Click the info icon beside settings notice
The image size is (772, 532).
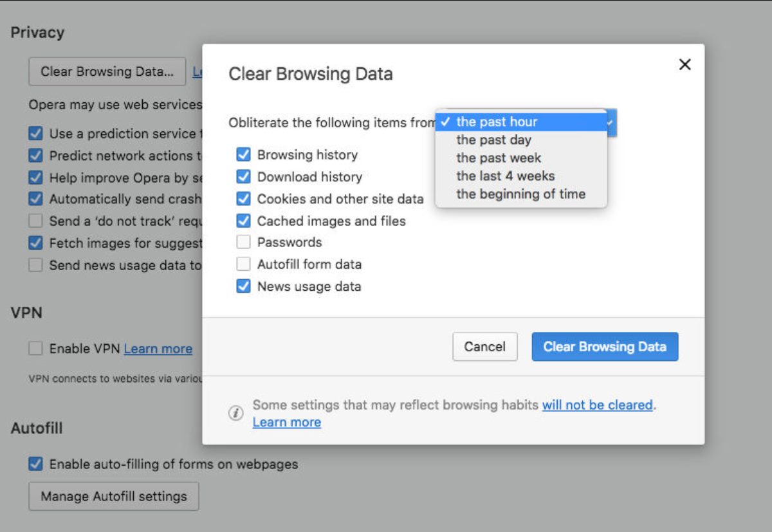[x=236, y=413]
